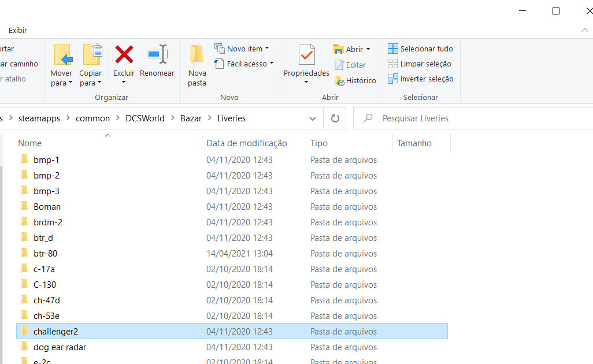Minimize the Explorer window
593x364 pixels.
[x=522, y=11]
